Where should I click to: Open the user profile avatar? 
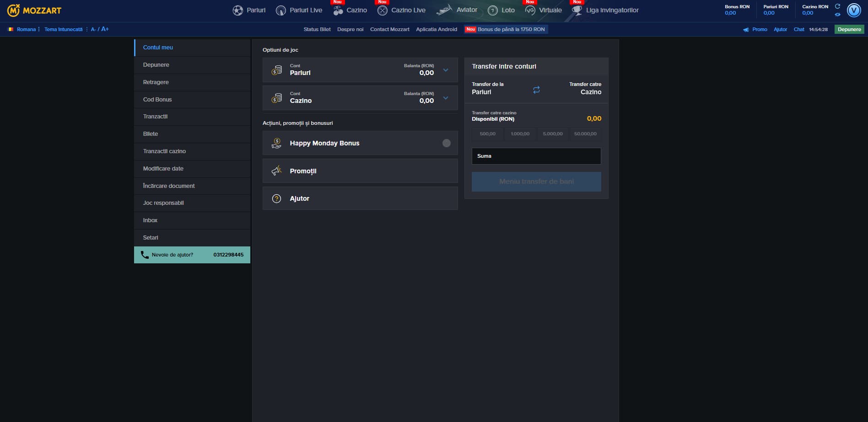click(x=854, y=10)
